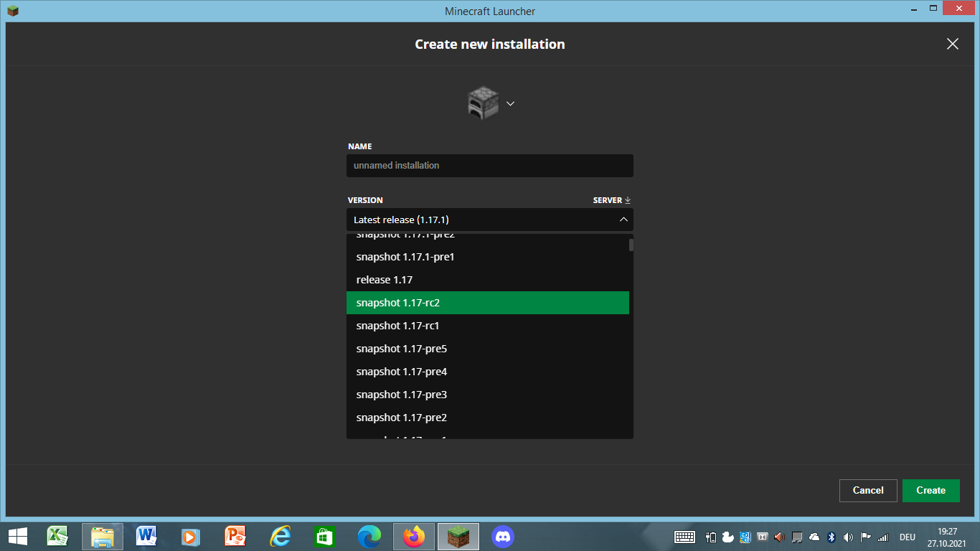980x551 pixels.
Task: Collapse the Latest release version dropdown
Action: click(x=623, y=220)
